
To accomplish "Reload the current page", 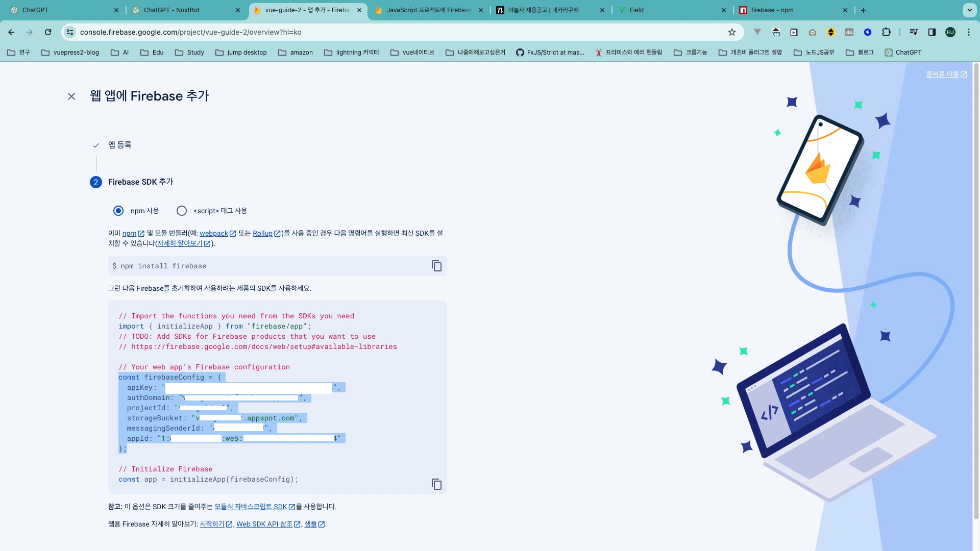I will 48,32.
